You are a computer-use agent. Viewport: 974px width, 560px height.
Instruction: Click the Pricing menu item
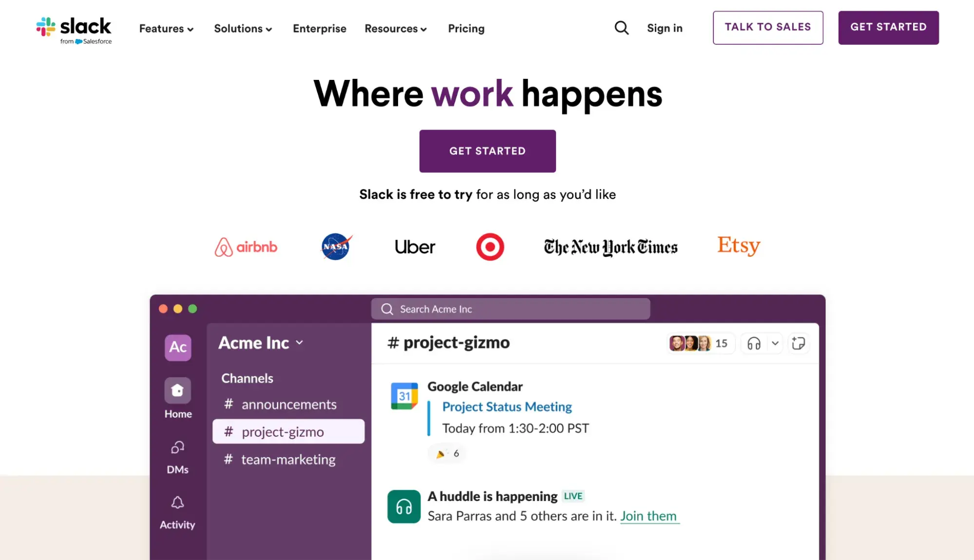pyautogui.click(x=466, y=28)
